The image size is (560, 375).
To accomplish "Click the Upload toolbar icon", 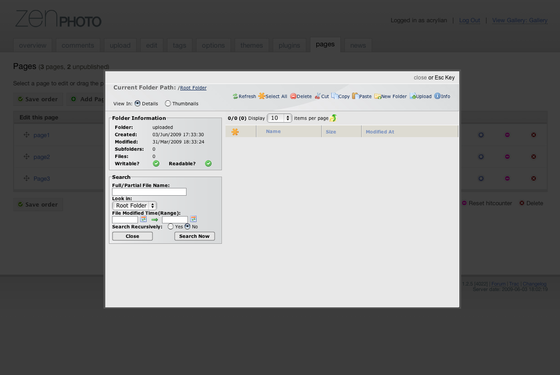I will [413, 96].
